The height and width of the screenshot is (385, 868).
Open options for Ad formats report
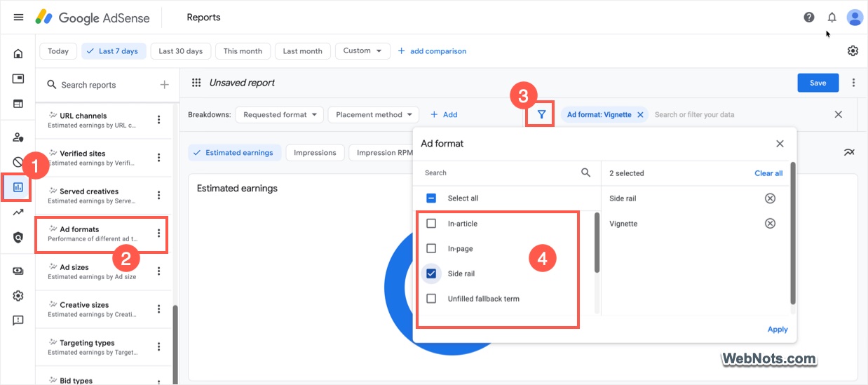[x=159, y=234]
